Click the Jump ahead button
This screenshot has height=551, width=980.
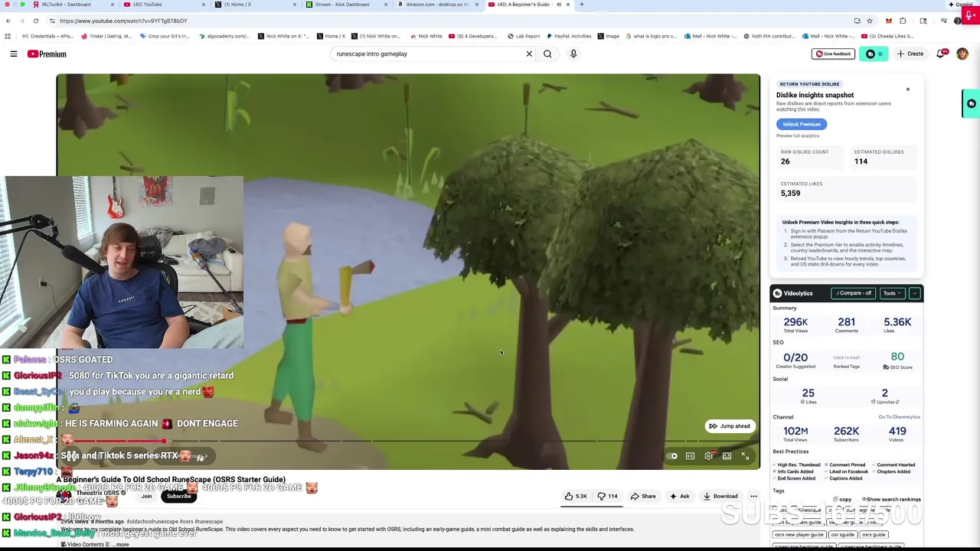[730, 426]
